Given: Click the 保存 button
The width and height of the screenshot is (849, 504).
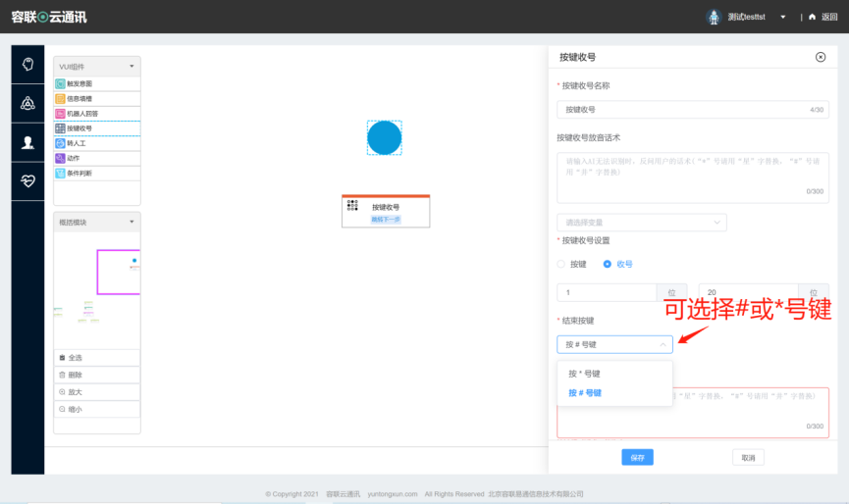Looking at the screenshot, I should (637, 458).
